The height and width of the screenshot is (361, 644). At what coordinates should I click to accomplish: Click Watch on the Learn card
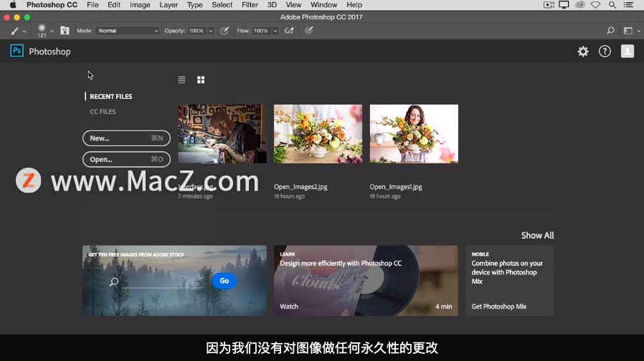pyautogui.click(x=289, y=307)
